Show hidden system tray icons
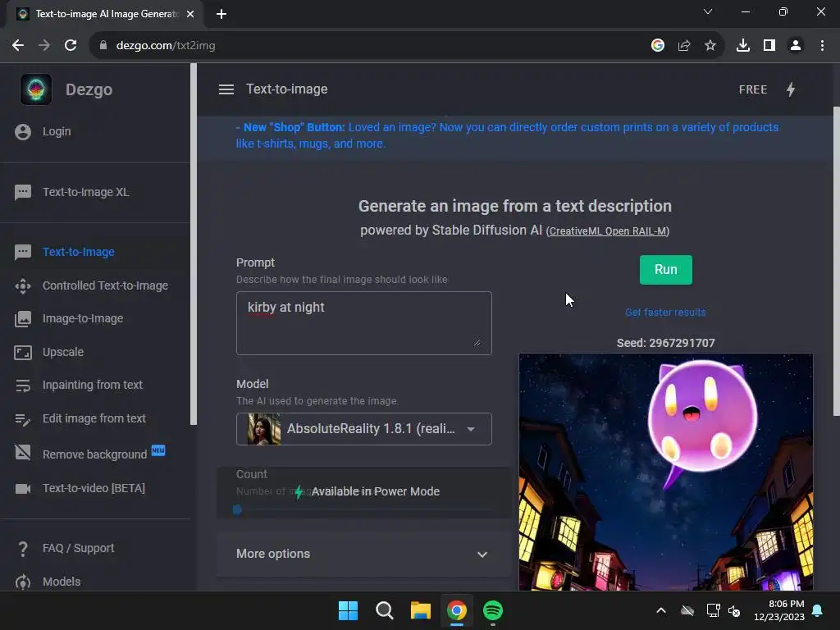The width and height of the screenshot is (840, 630). pyautogui.click(x=661, y=610)
